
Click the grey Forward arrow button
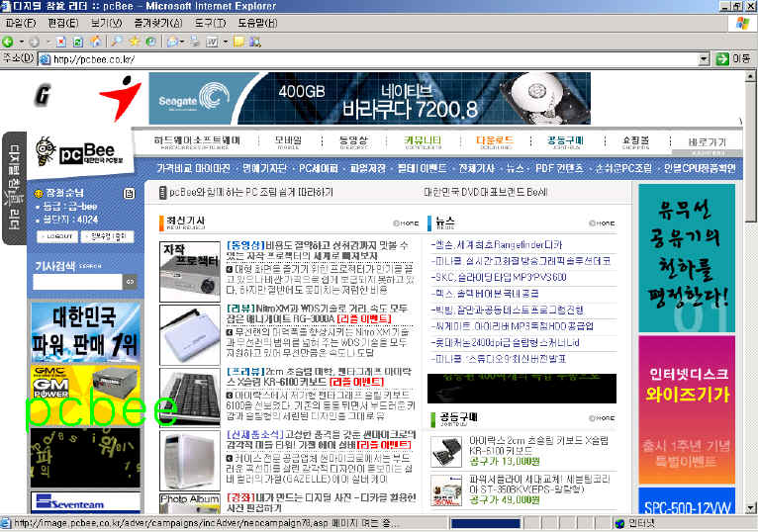[x=34, y=43]
